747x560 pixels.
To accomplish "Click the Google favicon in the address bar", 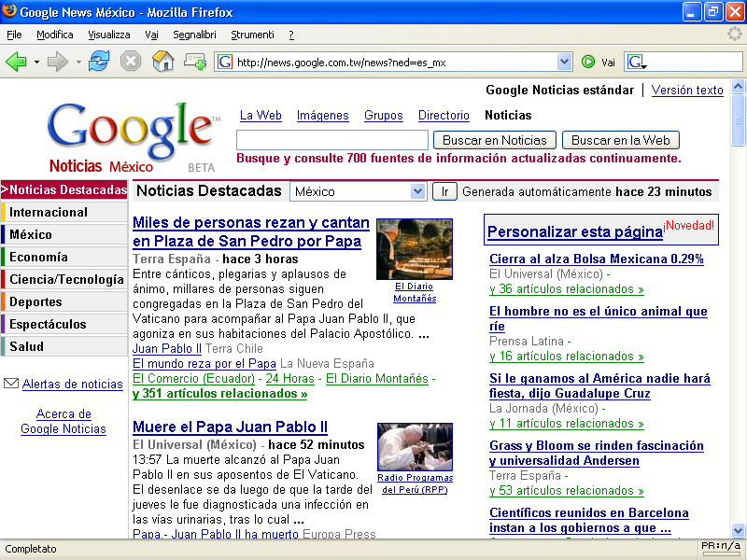I will 225,62.
